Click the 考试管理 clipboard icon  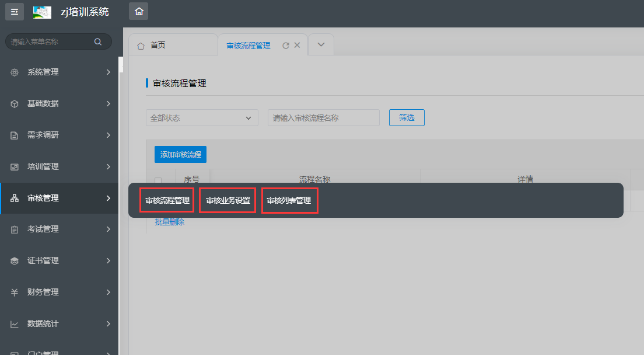coord(15,229)
